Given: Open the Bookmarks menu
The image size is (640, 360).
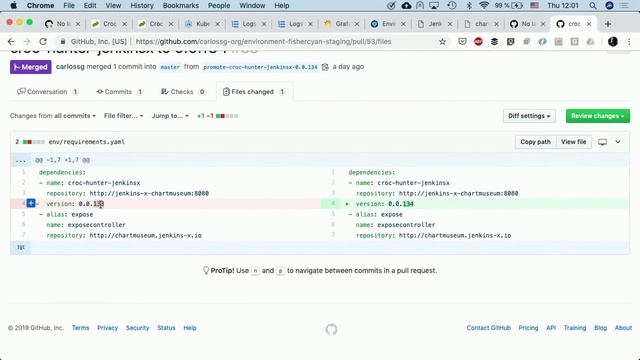Looking at the screenshot, I should [x=180, y=5].
